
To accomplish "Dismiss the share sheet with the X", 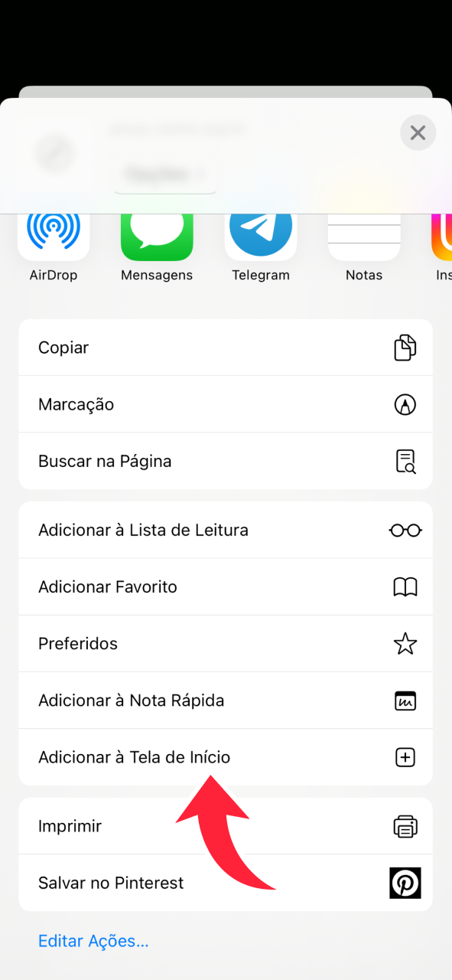I will pyautogui.click(x=418, y=132).
